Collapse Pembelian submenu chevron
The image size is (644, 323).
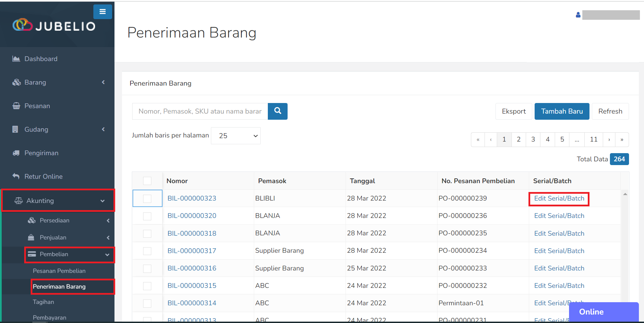tap(107, 254)
